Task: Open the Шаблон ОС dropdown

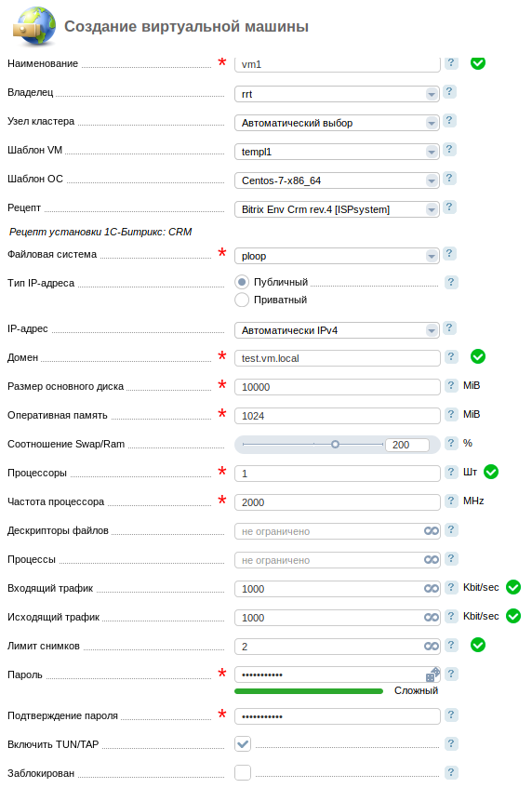Action: (x=337, y=180)
